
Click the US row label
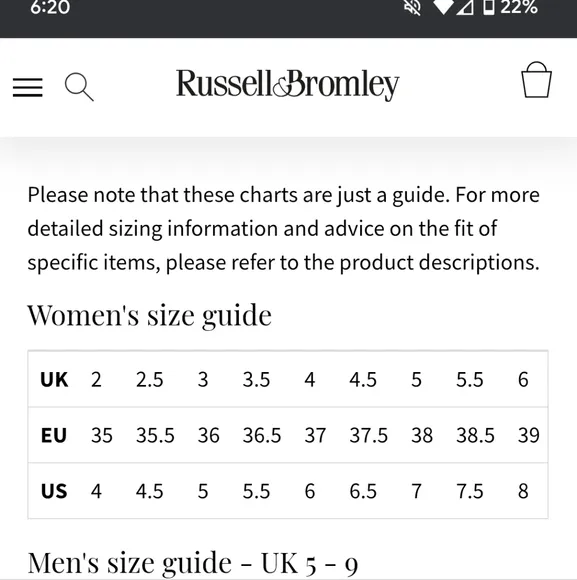click(x=54, y=491)
